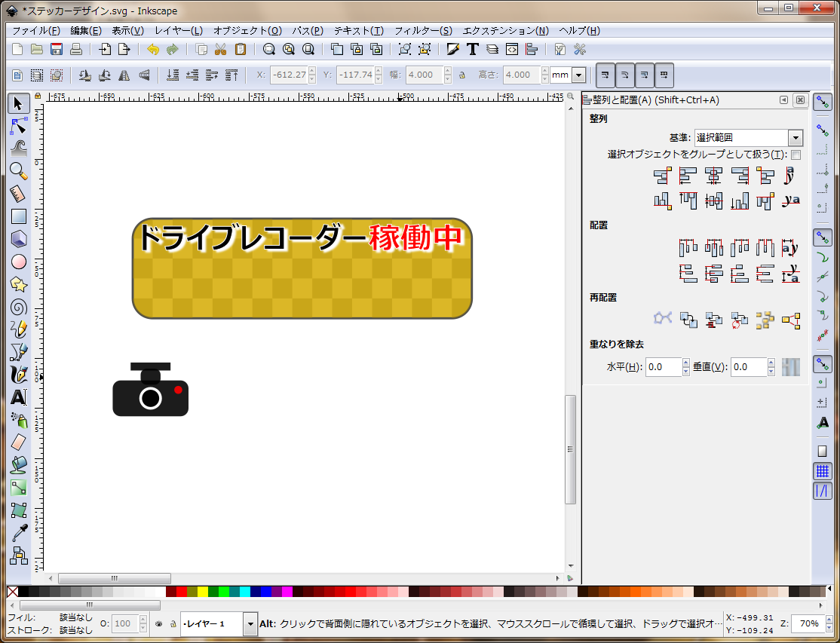840x643 pixels.
Task: Click the Save document icon
Action: [x=56, y=50]
